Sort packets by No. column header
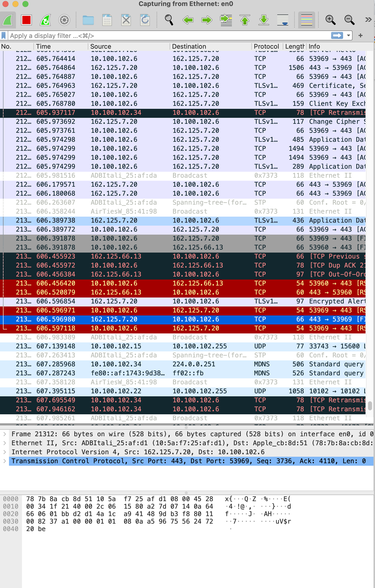375x588 pixels. pos(17,46)
